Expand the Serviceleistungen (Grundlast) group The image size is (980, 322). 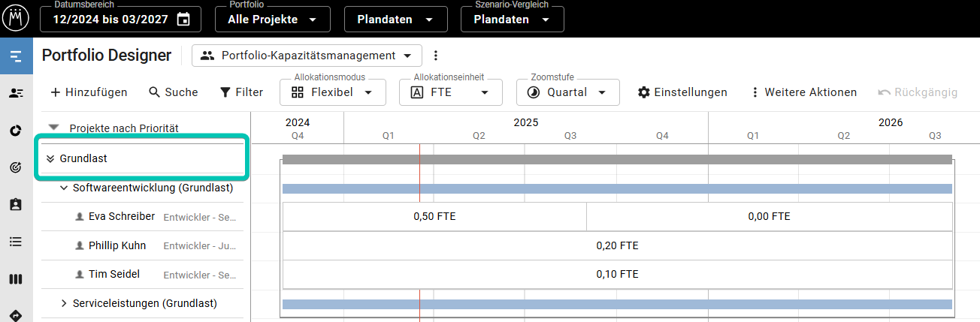(x=64, y=303)
